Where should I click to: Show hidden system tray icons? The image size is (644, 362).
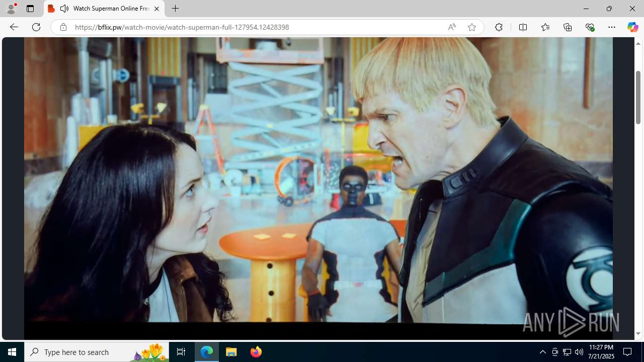coord(542,352)
